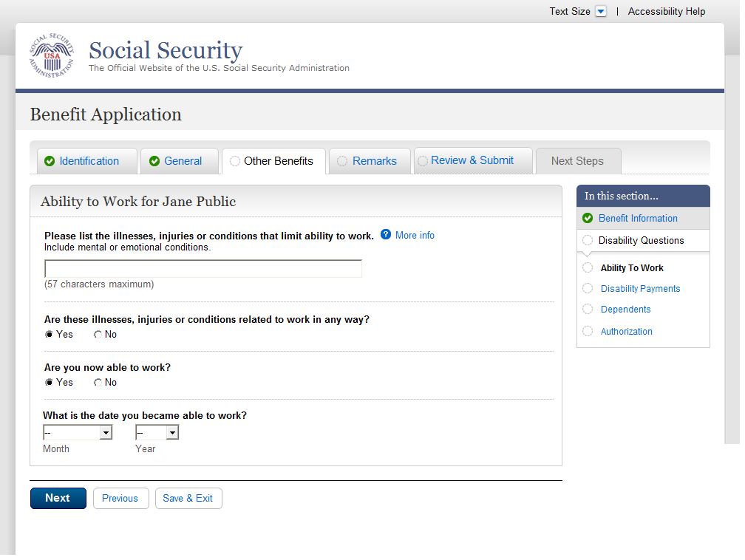
Task: Open the Text Size dropdown arrow
Action: point(601,11)
